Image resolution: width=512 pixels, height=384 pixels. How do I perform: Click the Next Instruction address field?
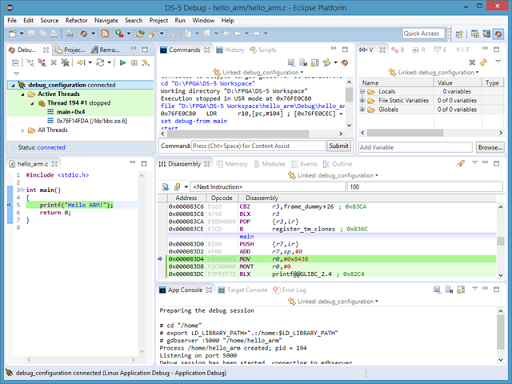coord(268,187)
